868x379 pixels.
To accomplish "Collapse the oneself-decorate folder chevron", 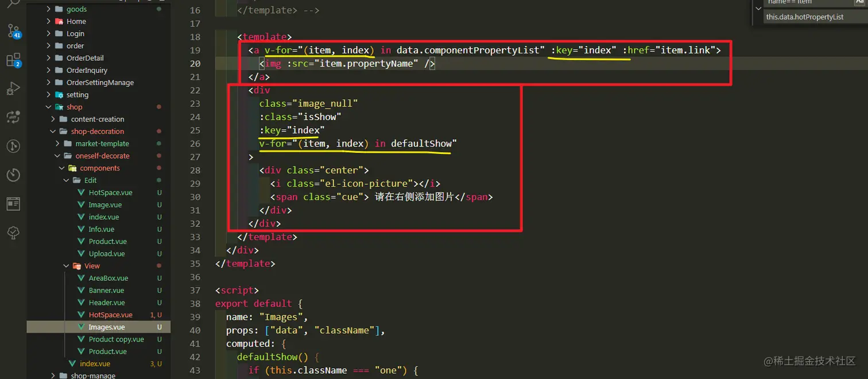I will [57, 156].
